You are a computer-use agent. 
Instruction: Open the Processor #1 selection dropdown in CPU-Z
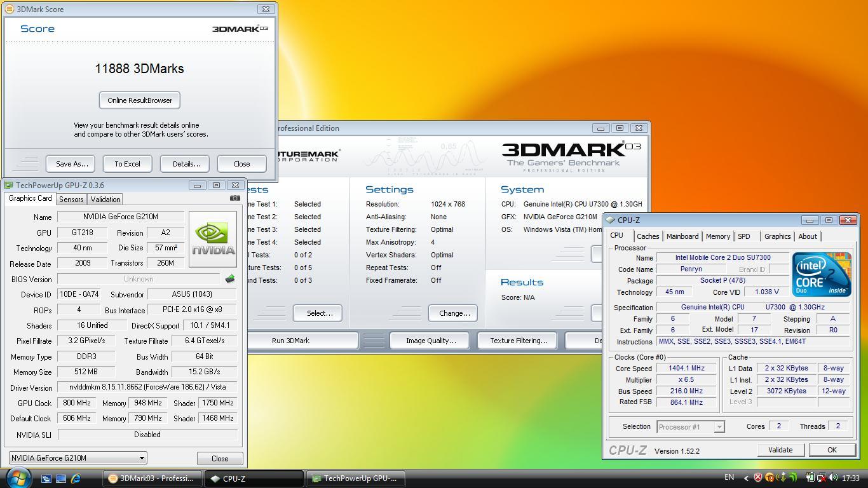tap(691, 427)
